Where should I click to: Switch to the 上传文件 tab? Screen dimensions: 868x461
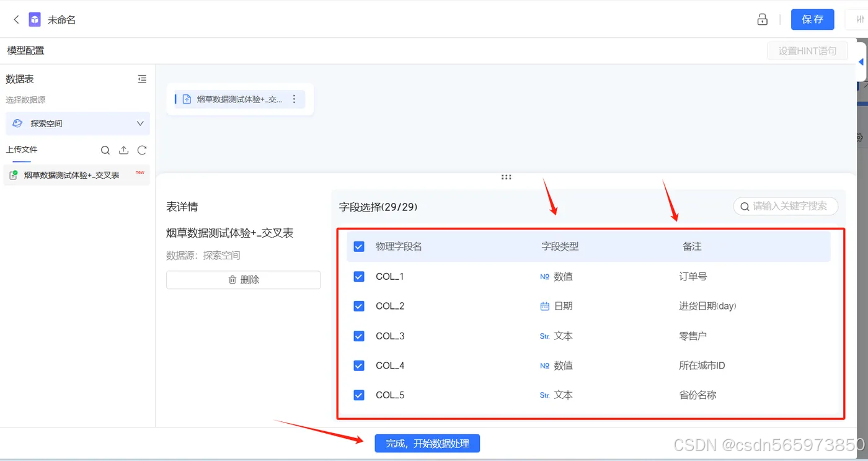coord(22,150)
